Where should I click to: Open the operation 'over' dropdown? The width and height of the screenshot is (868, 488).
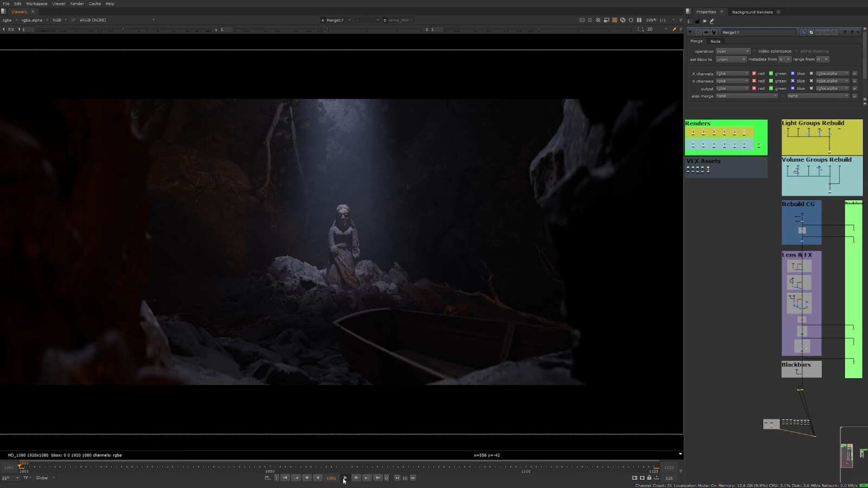click(732, 52)
